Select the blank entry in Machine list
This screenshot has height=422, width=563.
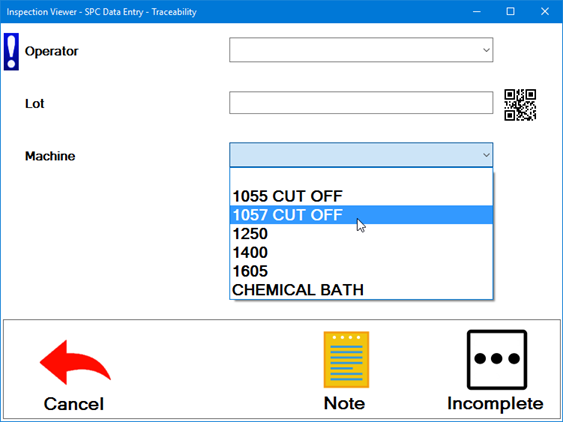click(361, 177)
